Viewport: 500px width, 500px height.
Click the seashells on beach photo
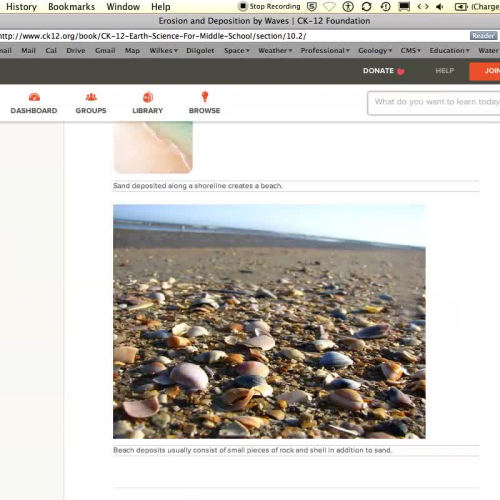269,321
